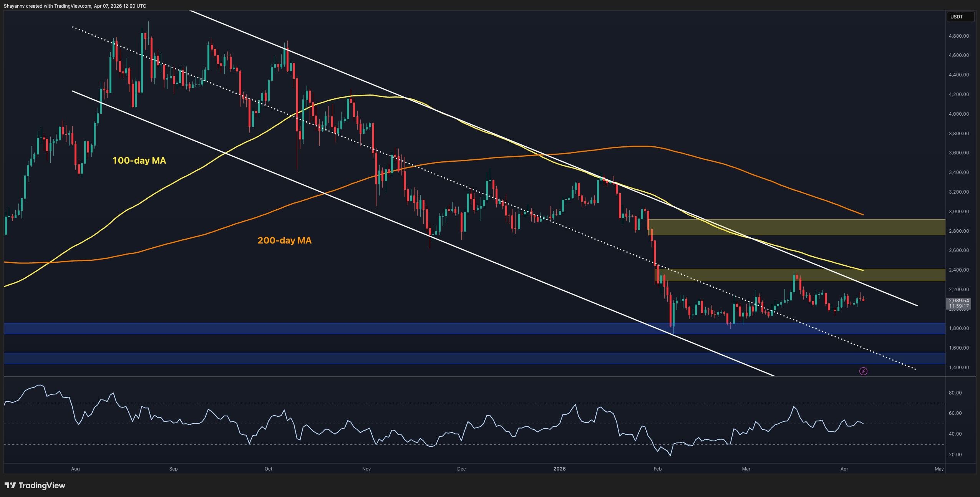Click the TradingView logo at bottom left
Image resolution: width=980 pixels, height=497 pixels.
point(35,485)
